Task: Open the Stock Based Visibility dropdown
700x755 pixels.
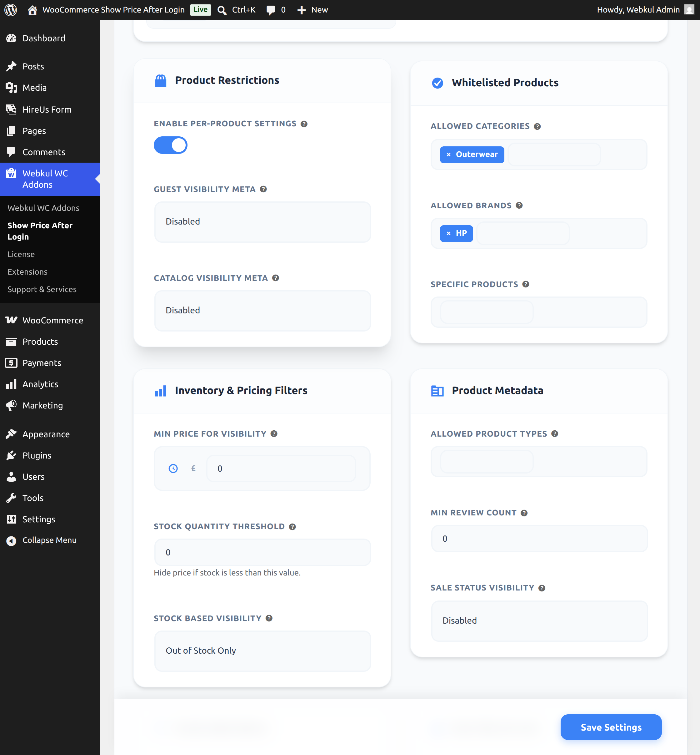Action: coord(262,651)
